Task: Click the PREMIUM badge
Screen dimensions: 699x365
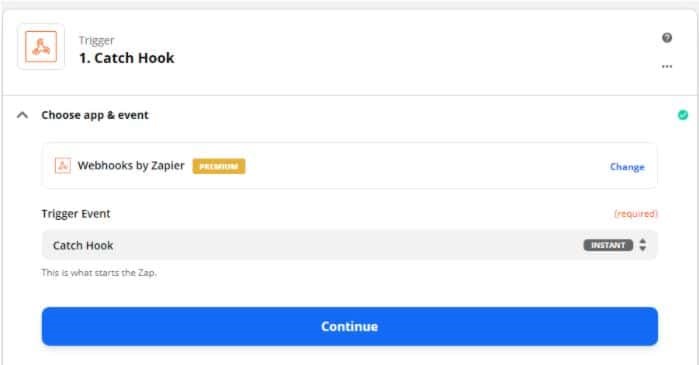Action: point(219,166)
